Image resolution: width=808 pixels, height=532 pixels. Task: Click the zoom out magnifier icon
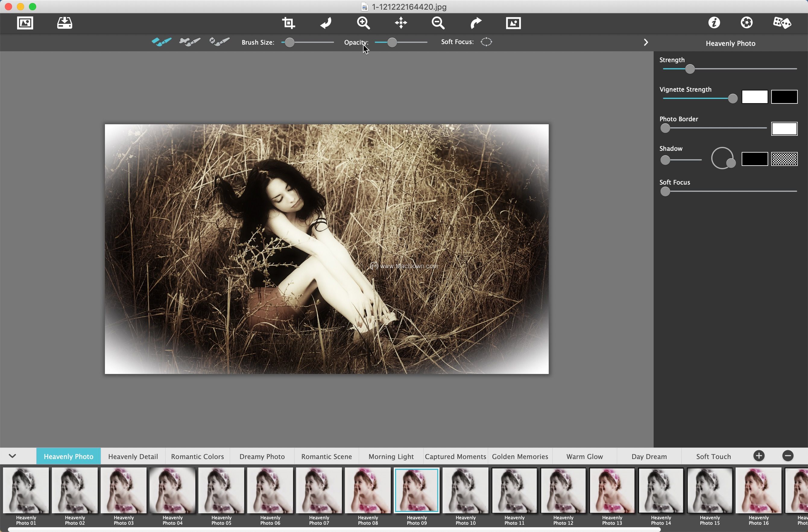pyautogui.click(x=438, y=23)
